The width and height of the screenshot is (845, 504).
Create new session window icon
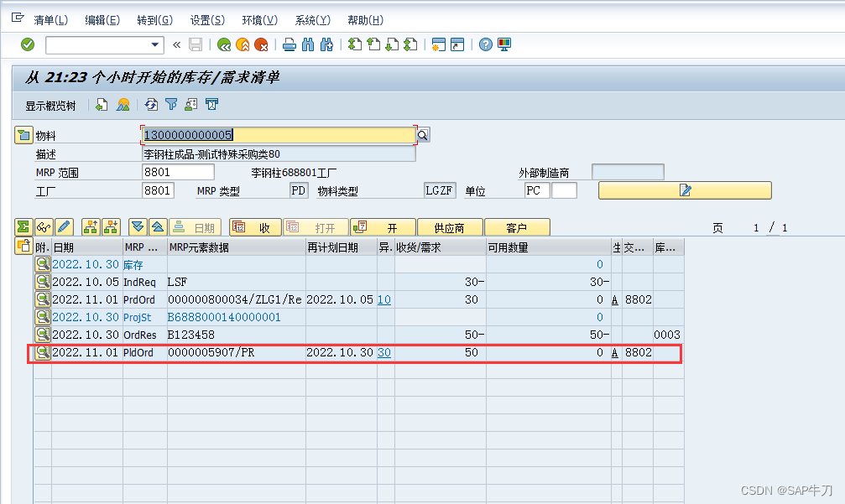[x=439, y=44]
